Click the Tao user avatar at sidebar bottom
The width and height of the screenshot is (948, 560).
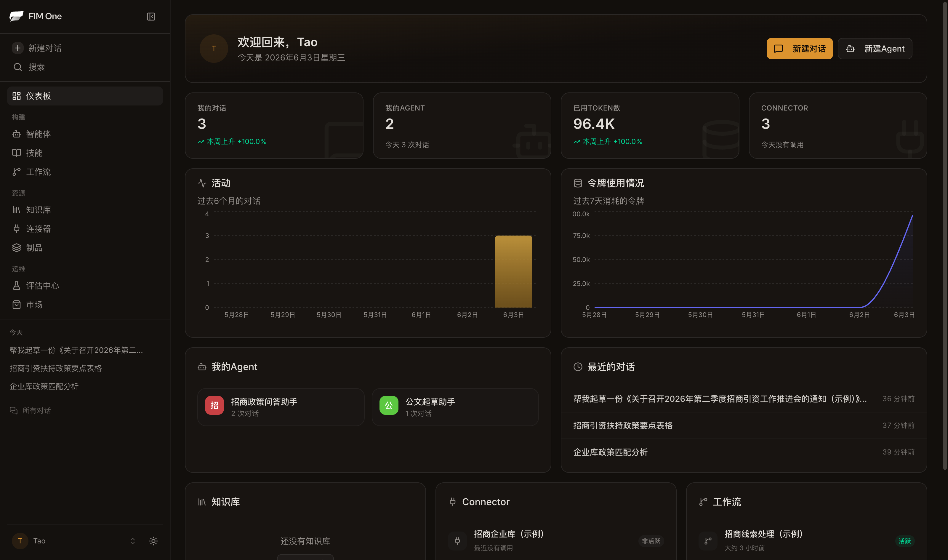pyautogui.click(x=20, y=541)
